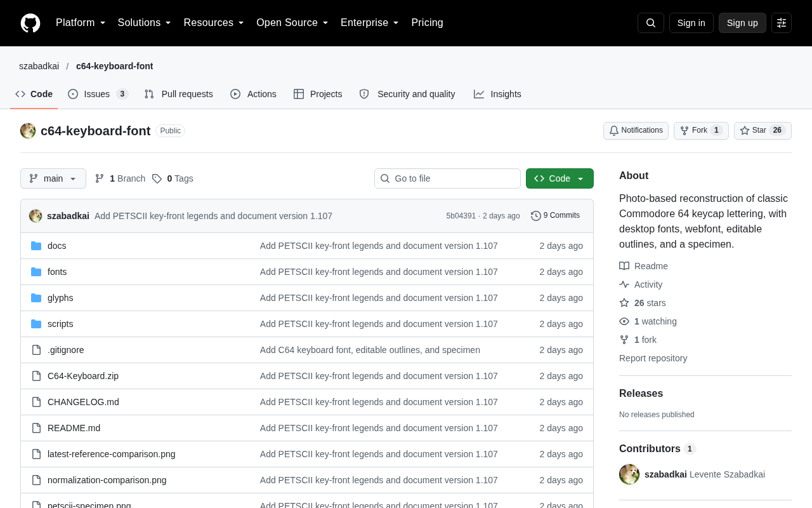Open the Pricing link

click(x=427, y=23)
